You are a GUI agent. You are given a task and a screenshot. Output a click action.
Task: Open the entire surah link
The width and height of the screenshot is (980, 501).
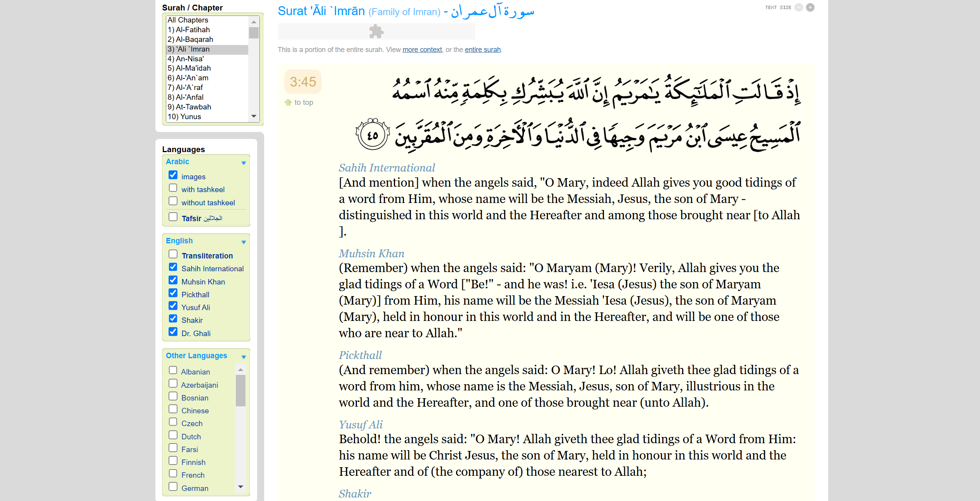[x=482, y=50]
